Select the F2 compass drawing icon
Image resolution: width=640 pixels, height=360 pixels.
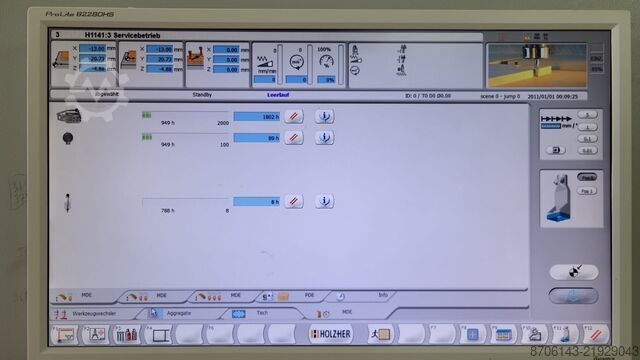click(96, 334)
